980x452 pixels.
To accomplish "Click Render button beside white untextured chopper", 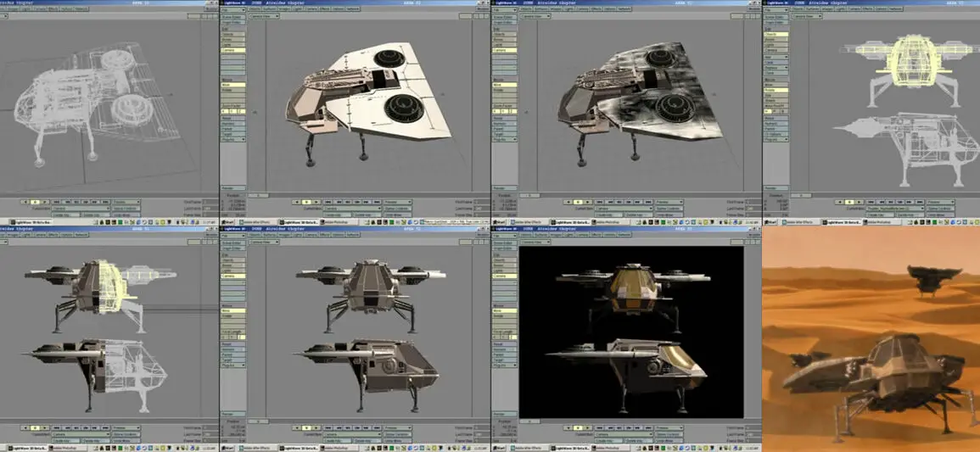I will coord(233,188).
